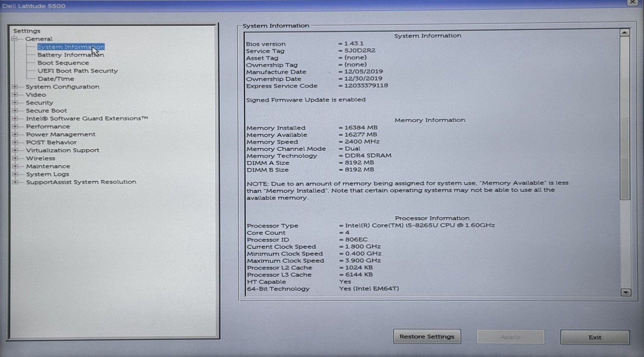Expand Intel Software Guard Extensions node
The width and height of the screenshot is (644, 357).
[x=15, y=119]
